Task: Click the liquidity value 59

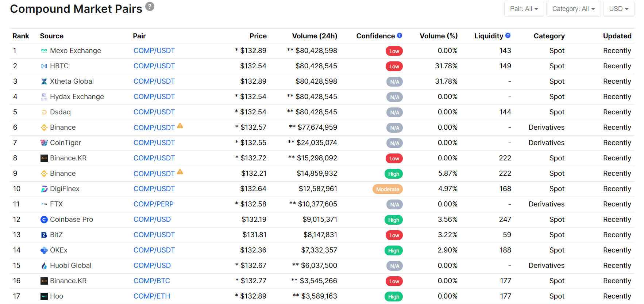Action: (x=507, y=235)
